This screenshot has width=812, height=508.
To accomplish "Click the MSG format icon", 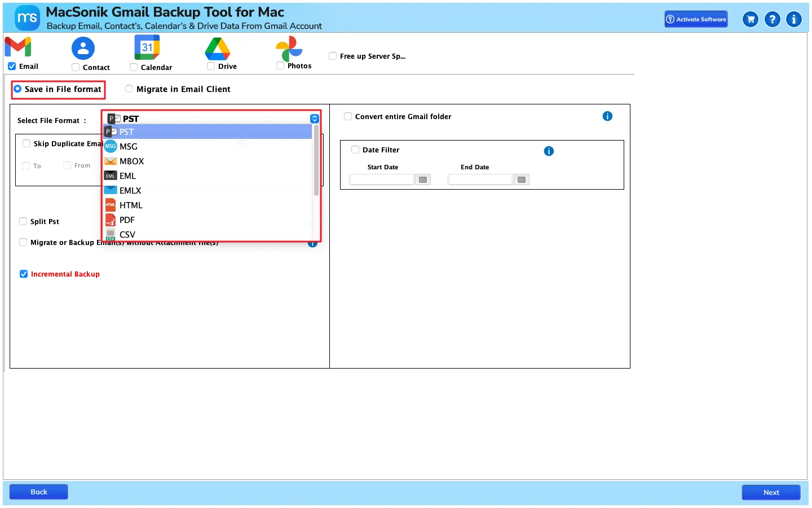I will tap(111, 146).
